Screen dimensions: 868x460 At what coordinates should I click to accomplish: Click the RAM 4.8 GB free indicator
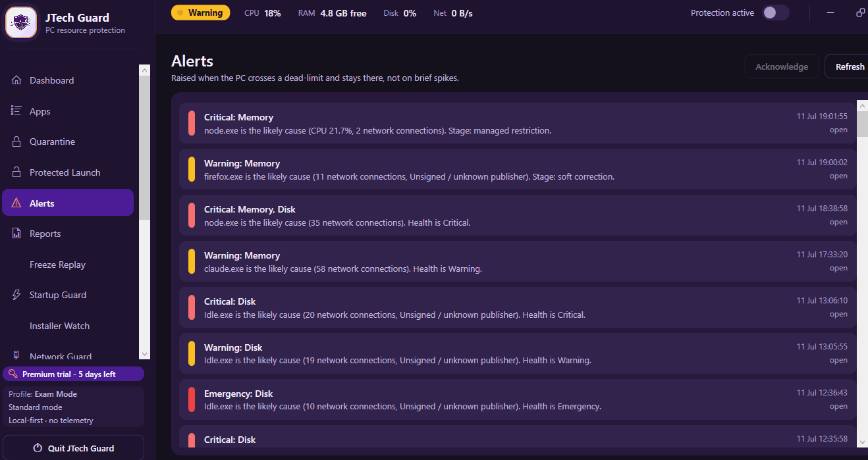click(x=332, y=13)
